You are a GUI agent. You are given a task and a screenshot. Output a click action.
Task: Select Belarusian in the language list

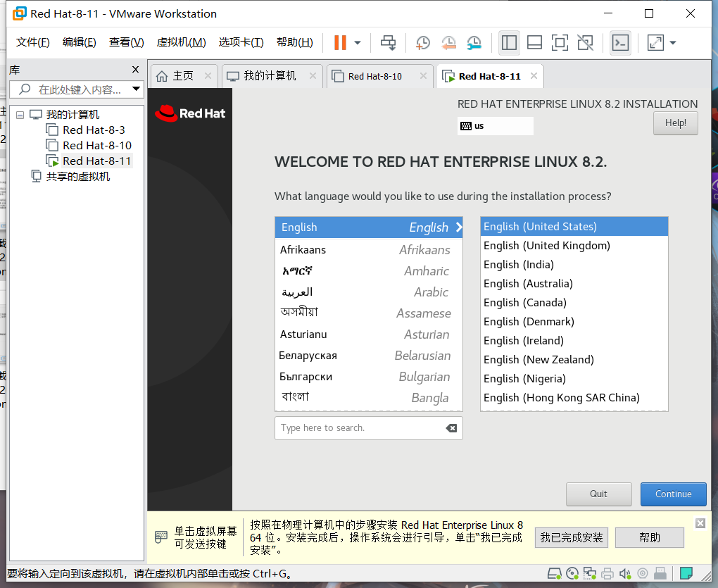coord(369,356)
